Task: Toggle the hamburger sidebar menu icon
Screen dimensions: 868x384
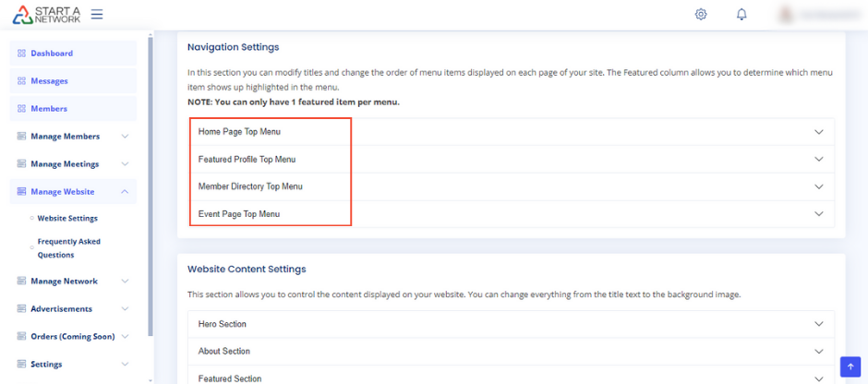Action: click(97, 14)
